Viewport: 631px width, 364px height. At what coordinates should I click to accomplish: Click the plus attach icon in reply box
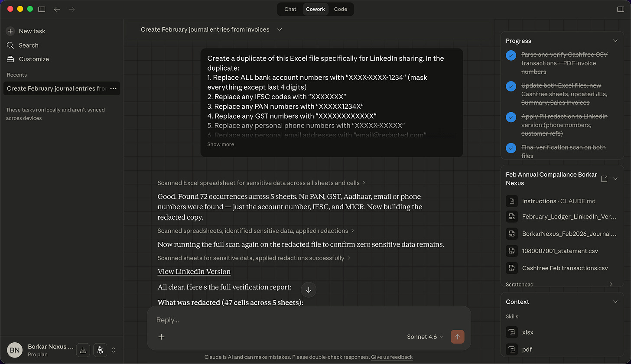pyautogui.click(x=161, y=337)
